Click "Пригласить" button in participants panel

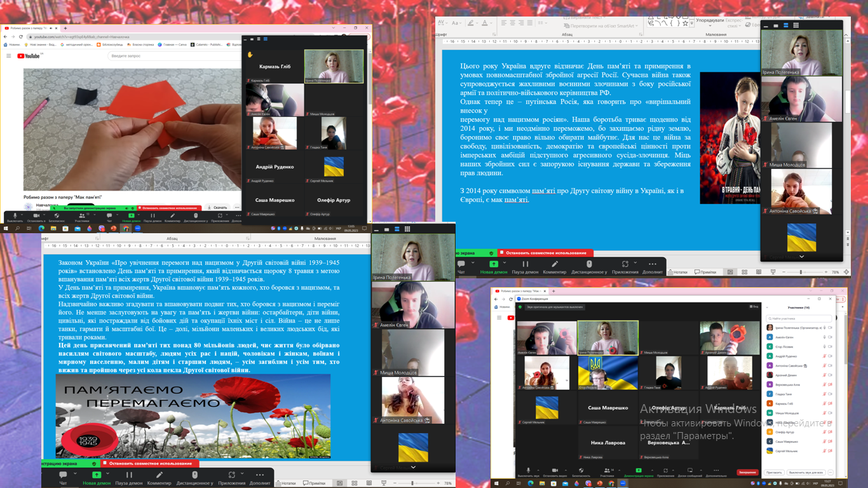[x=774, y=472]
